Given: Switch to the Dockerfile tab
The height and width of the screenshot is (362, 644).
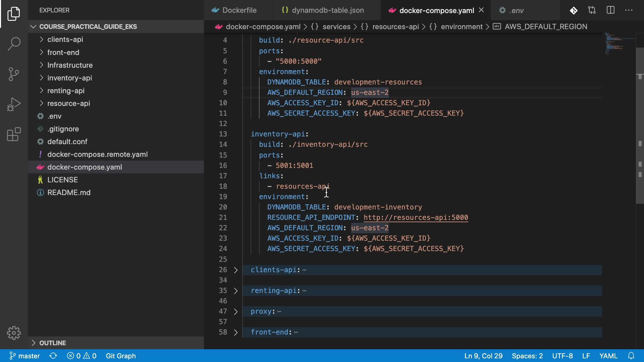Looking at the screenshot, I should [x=239, y=10].
